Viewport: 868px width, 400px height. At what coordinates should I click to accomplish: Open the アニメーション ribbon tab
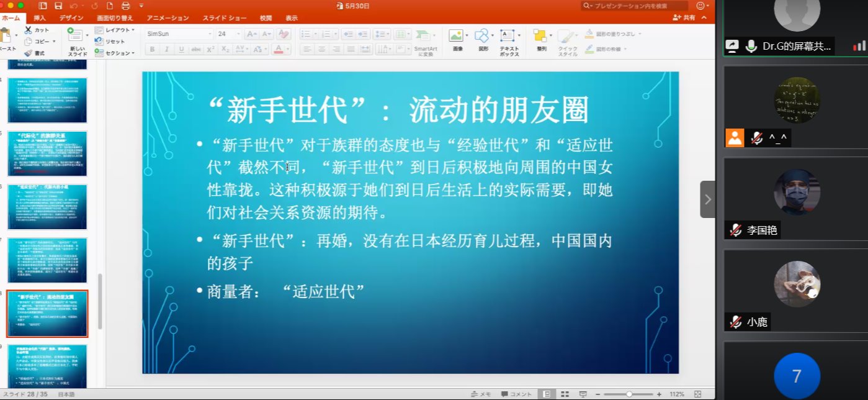[168, 18]
